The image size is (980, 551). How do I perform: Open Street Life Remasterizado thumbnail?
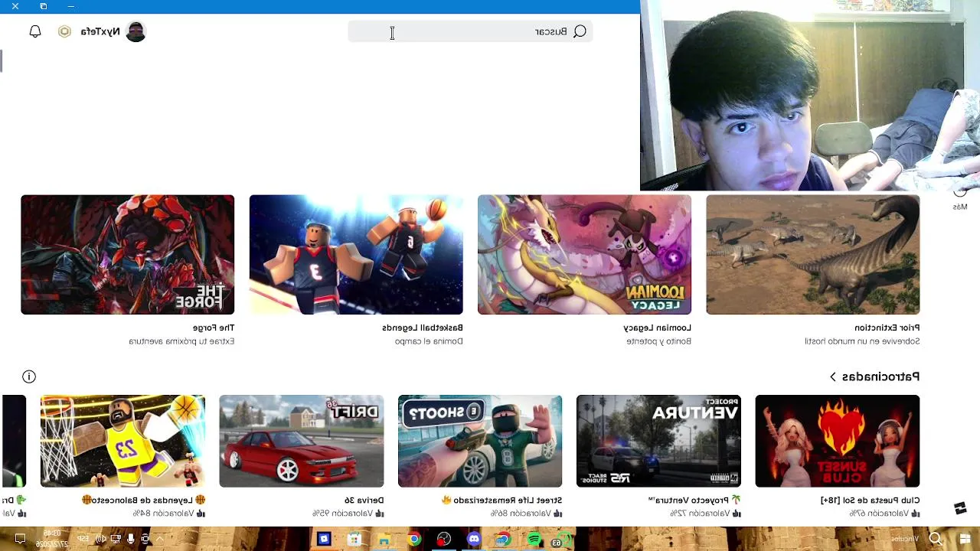(x=480, y=441)
